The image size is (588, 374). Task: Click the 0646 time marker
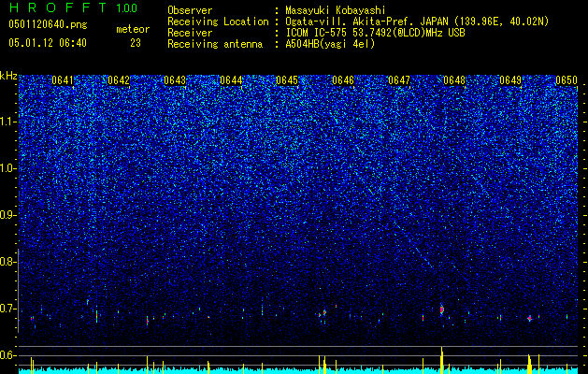coord(343,80)
